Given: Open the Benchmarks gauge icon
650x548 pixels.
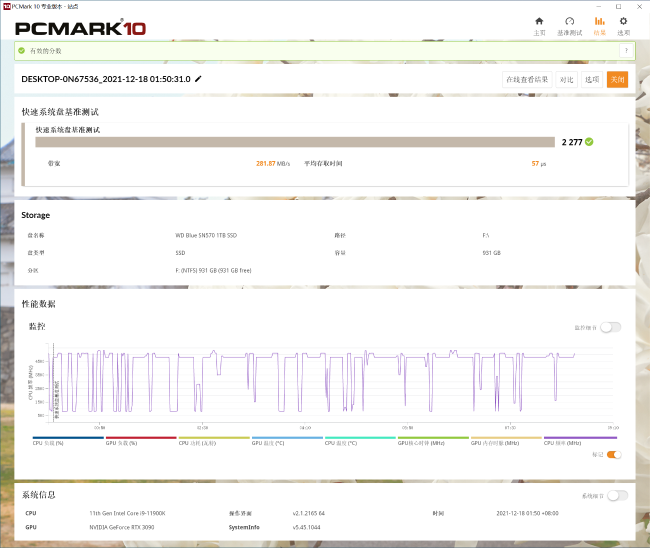Looking at the screenshot, I should (570, 22).
